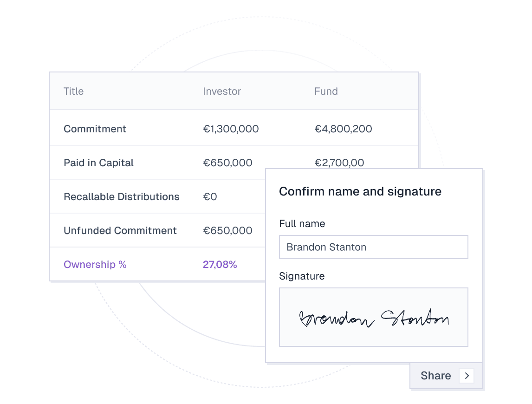Viewport: 532px width, 404px height.
Task: Select the Unfunded Commitment €650,000 value
Action: point(227,231)
